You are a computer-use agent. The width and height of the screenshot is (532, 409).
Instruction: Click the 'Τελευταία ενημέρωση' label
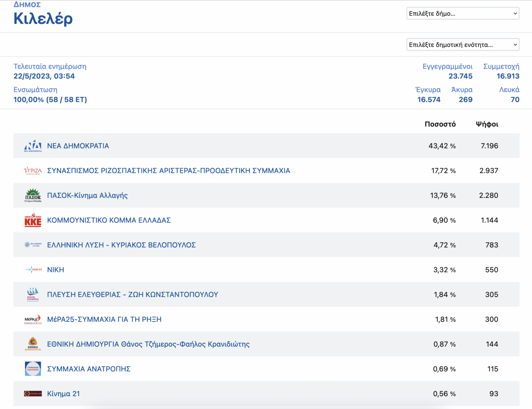[50, 66]
